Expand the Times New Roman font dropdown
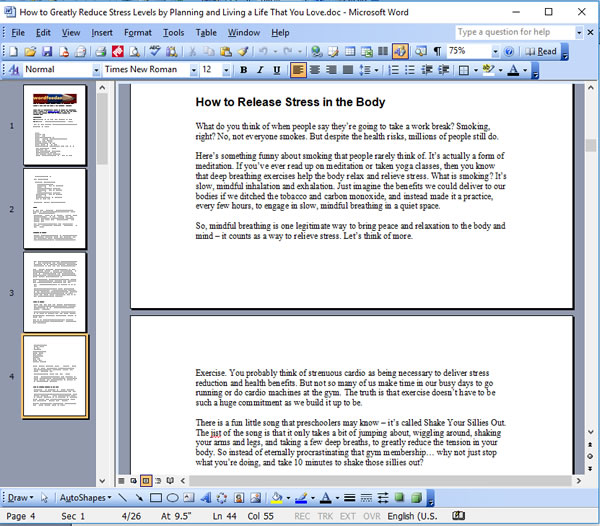This screenshot has height=526, width=600. click(194, 70)
